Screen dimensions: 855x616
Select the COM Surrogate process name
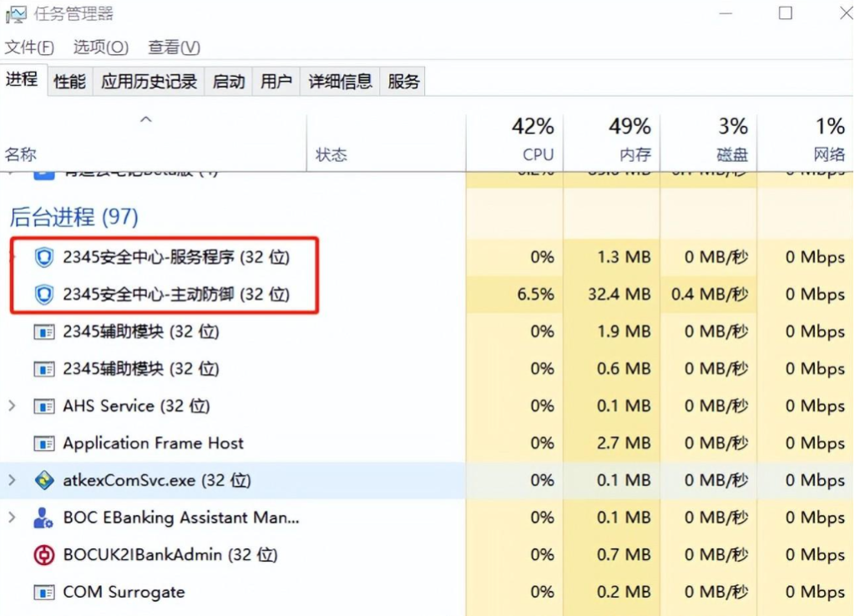[124, 592]
